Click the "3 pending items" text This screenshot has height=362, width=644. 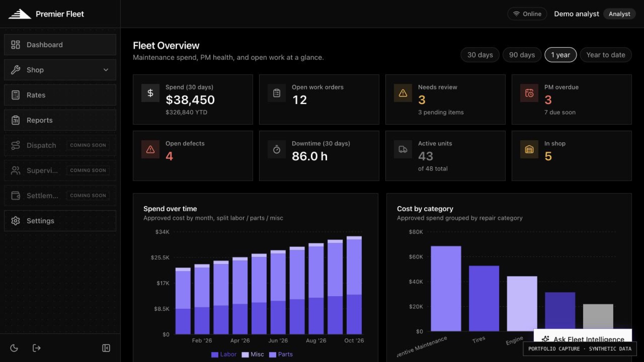[x=441, y=112]
